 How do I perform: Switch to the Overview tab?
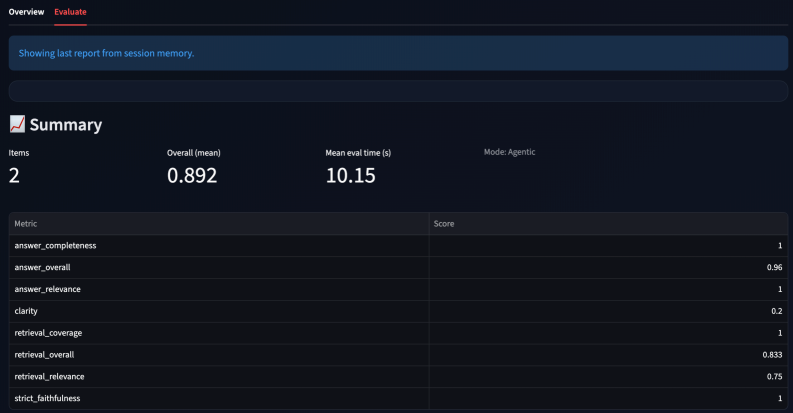tap(26, 11)
